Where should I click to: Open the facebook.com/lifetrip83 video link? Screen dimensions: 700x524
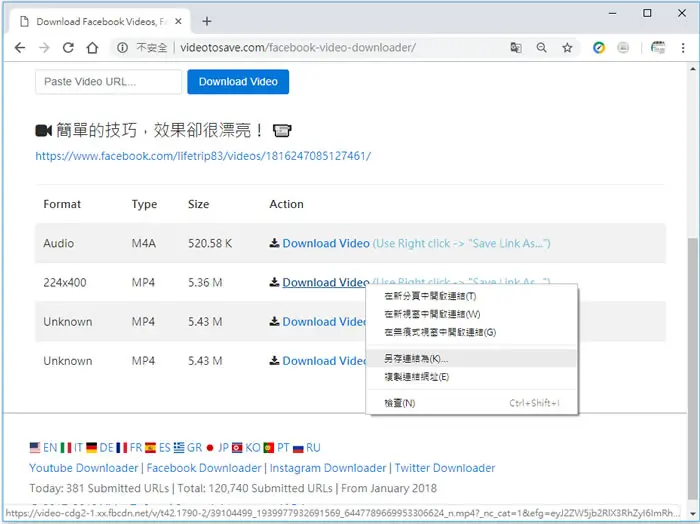pos(203,156)
